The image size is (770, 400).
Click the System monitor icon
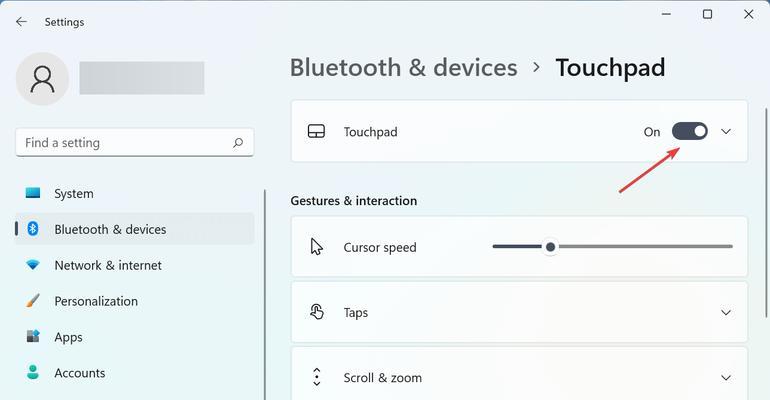[33, 193]
